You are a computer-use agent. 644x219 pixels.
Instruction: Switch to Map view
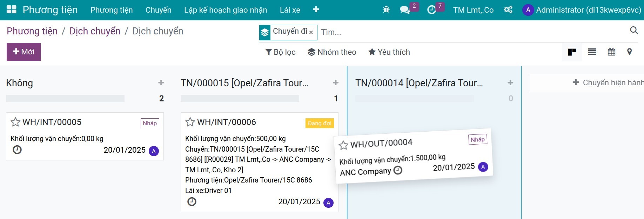[630, 52]
